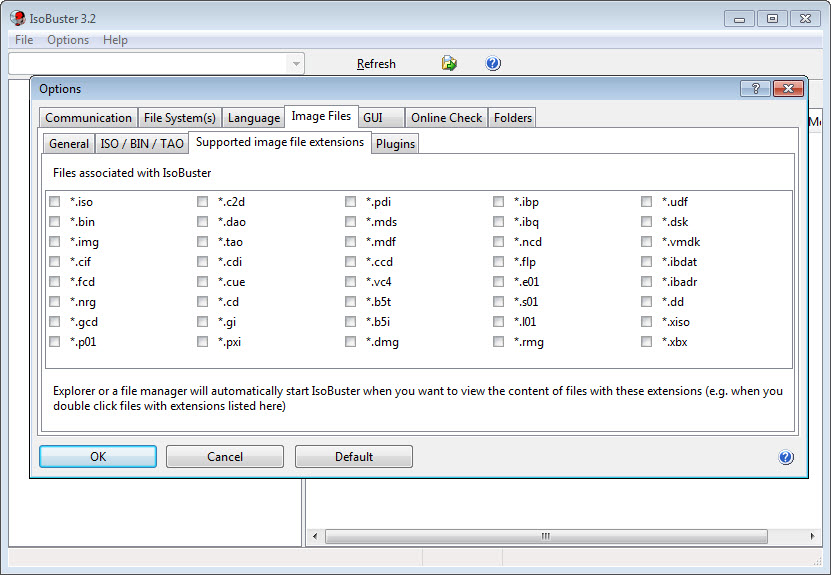Select the Plugins sub-tab
This screenshot has height=575, width=831.
click(x=395, y=144)
